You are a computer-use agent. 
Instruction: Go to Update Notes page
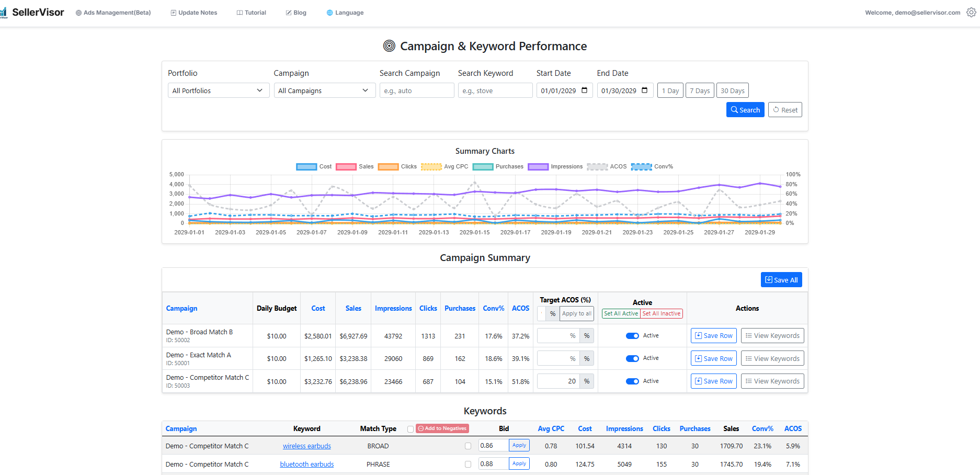coord(193,13)
